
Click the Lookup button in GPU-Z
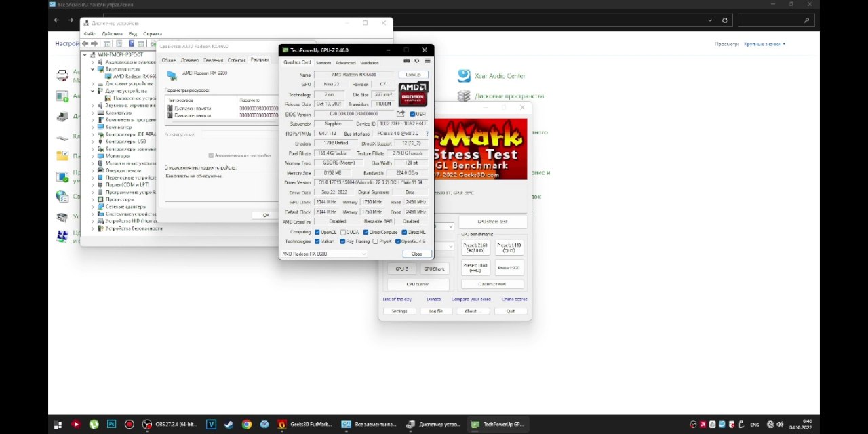tap(414, 75)
